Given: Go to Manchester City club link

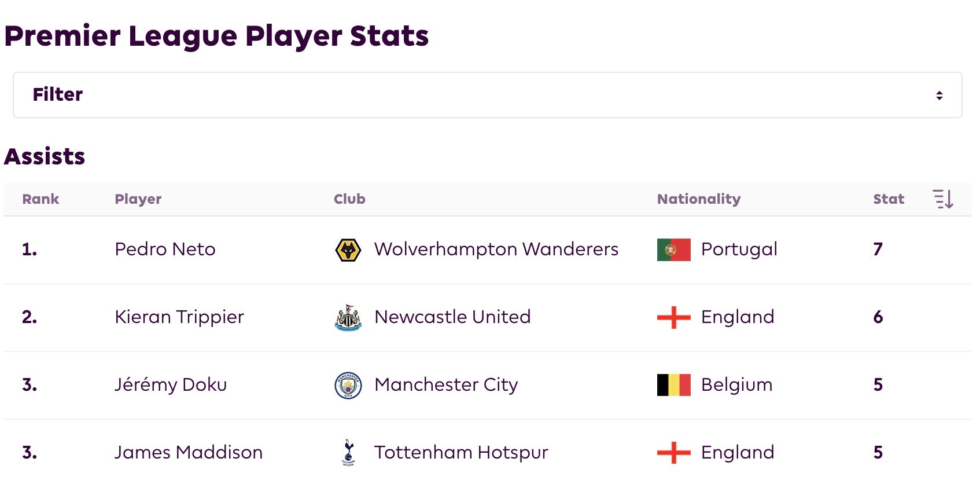Looking at the screenshot, I should click(x=446, y=385).
